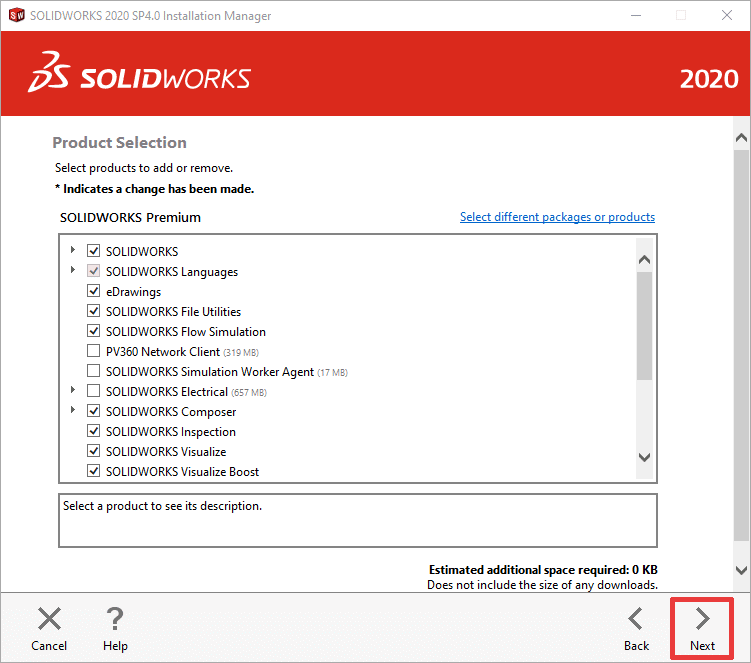Check the SOLIDWORKS Electrical checkbox
Image resolution: width=751 pixels, height=663 pixels.
click(x=93, y=391)
